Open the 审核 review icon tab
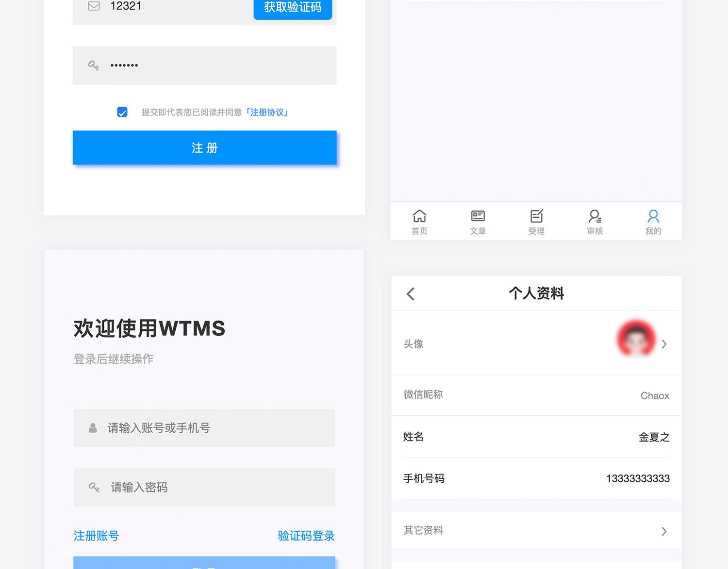This screenshot has height=569, width=728. coord(595,216)
